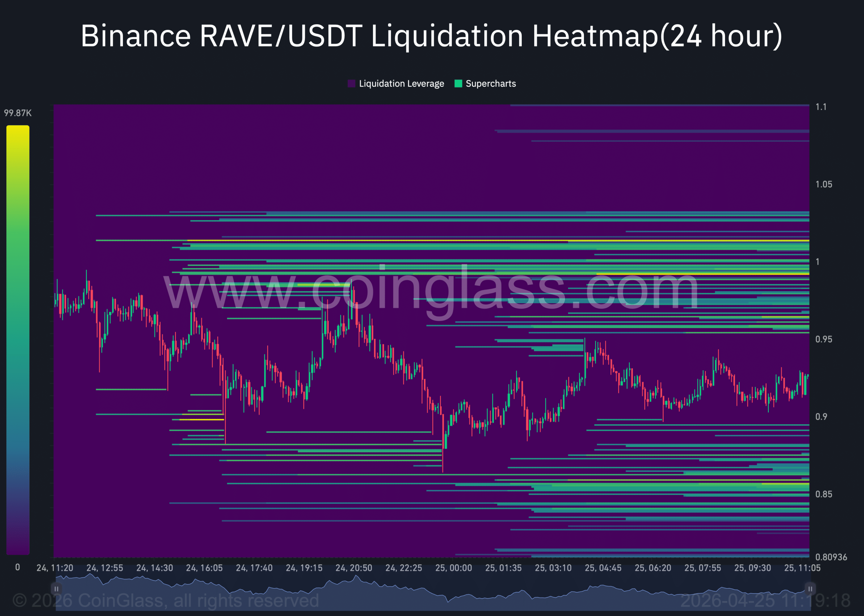
Task: Click the left pause handle on the timeline scrubber
Action: 56,589
